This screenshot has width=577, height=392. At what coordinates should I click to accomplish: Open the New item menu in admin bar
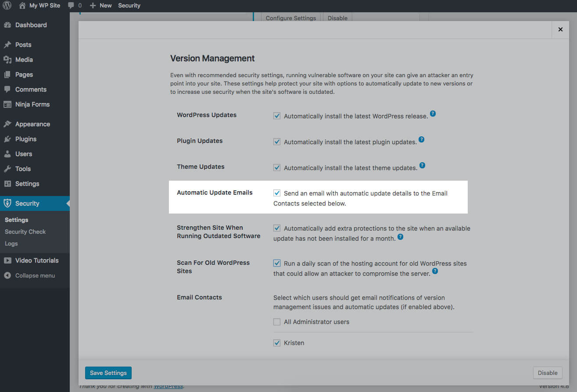pos(100,6)
